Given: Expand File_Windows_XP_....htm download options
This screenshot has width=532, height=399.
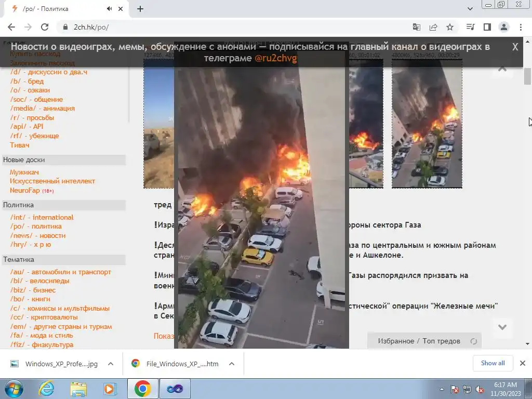Looking at the screenshot, I should click(232, 364).
